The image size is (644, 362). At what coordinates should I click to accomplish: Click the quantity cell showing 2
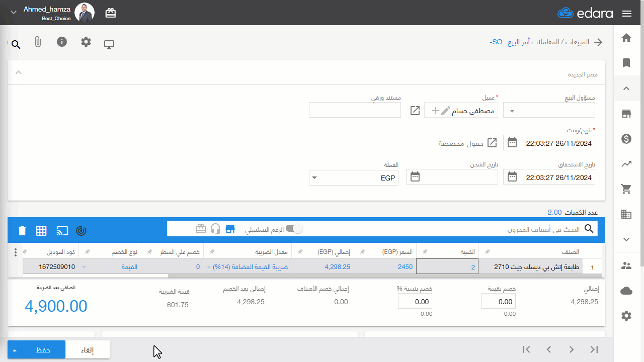(x=447, y=267)
